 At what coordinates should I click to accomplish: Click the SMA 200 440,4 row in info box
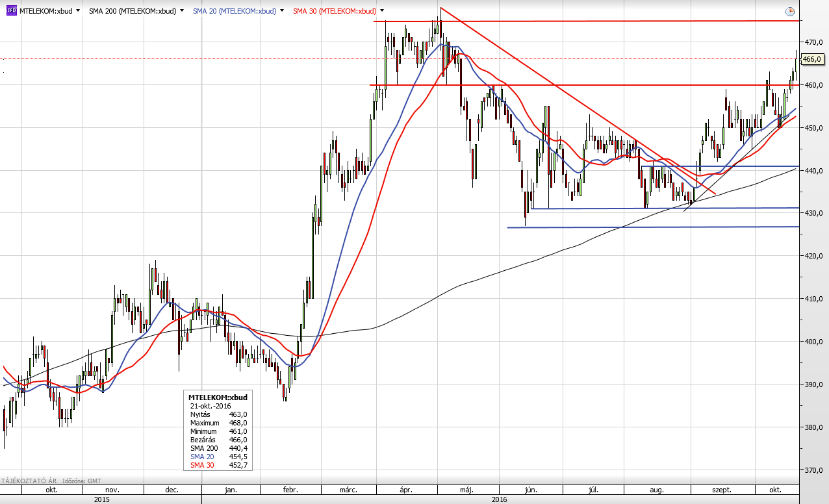[218, 448]
